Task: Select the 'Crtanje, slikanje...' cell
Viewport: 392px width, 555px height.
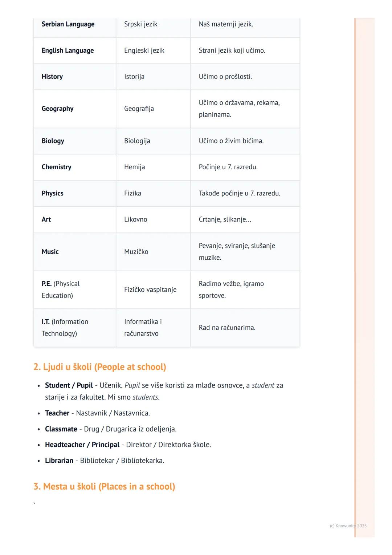Action: point(225,219)
